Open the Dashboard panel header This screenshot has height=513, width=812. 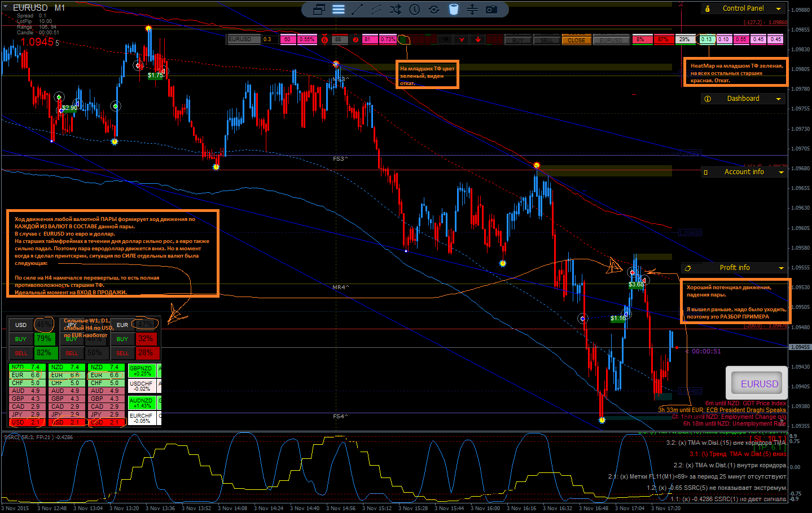point(743,99)
